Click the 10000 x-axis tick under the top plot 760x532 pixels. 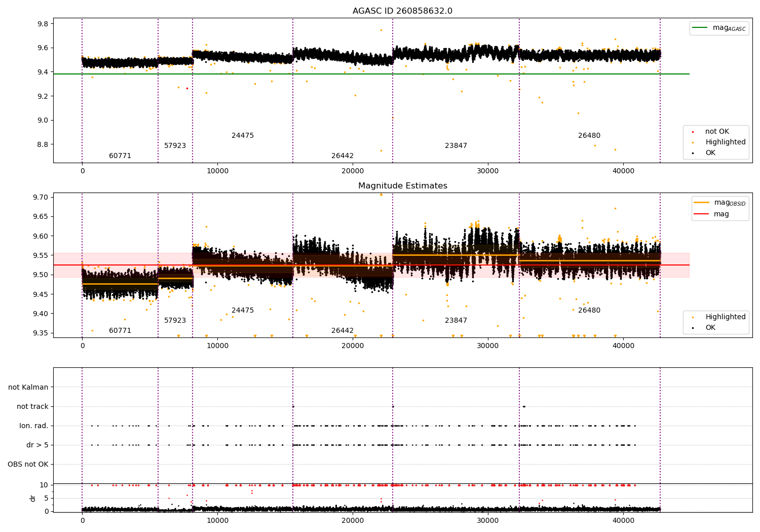217,171
